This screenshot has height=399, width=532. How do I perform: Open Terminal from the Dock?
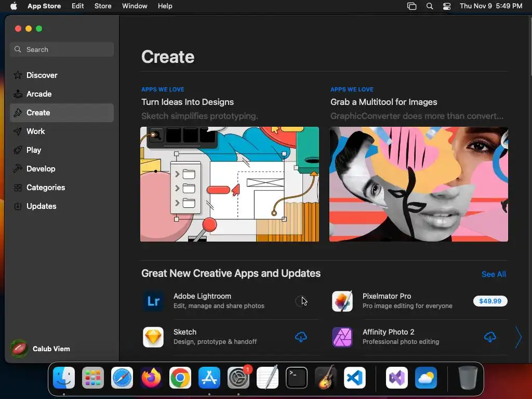point(297,378)
